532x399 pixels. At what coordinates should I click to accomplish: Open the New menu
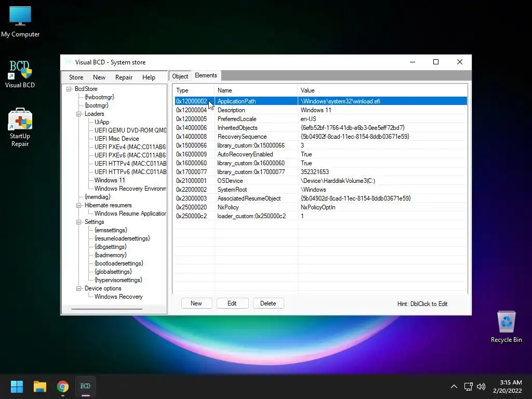pos(99,77)
